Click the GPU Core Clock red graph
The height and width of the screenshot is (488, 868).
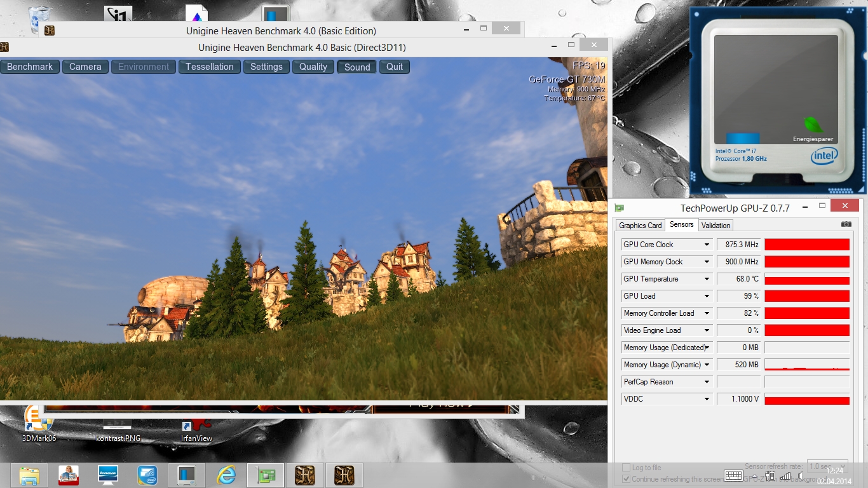coord(807,245)
